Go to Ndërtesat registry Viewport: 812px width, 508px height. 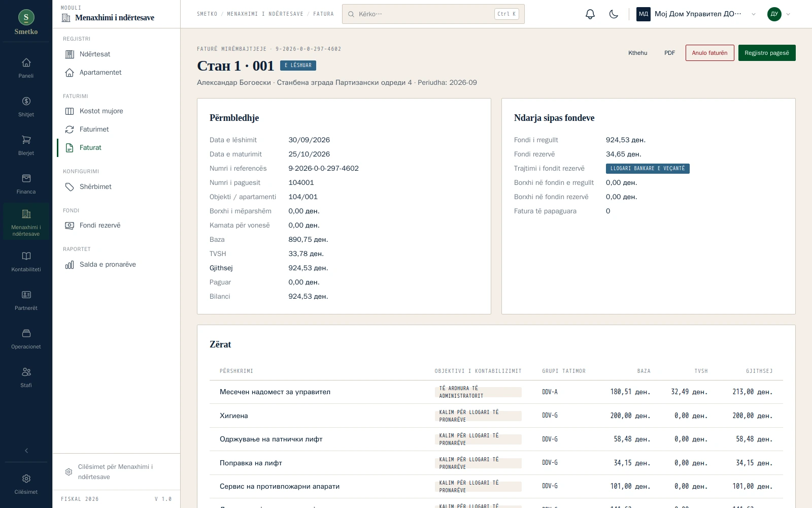116,54
